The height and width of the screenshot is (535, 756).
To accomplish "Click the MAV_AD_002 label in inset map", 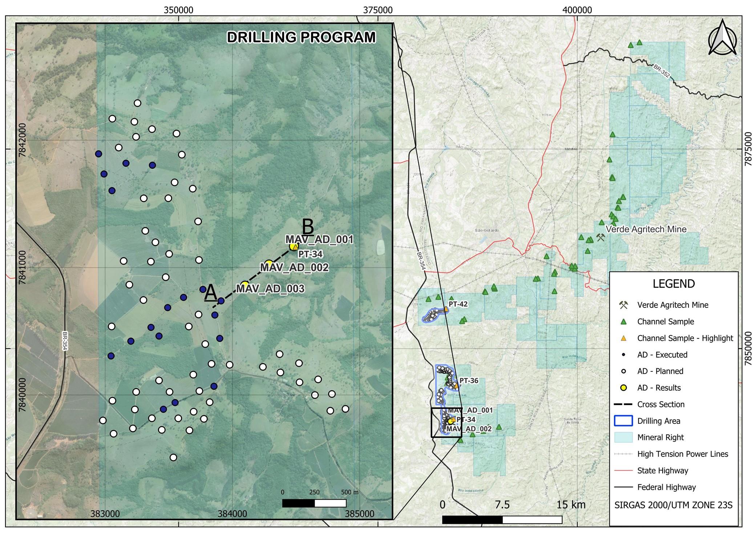I will point(294,268).
